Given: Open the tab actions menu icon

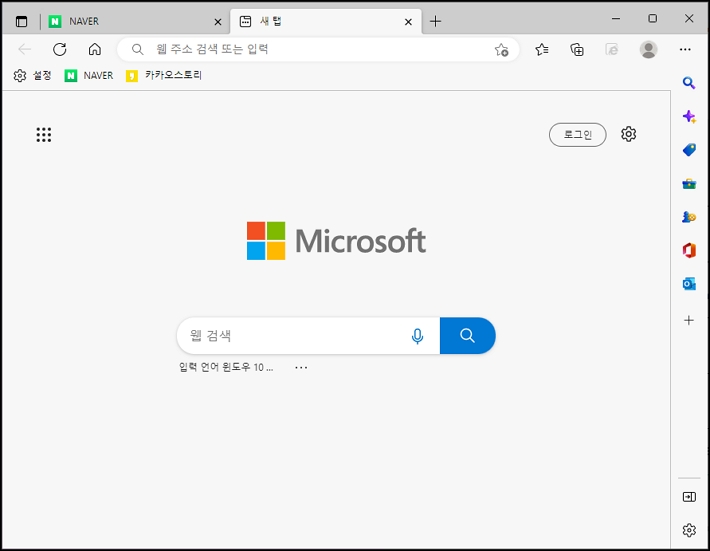Looking at the screenshot, I should (x=21, y=21).
